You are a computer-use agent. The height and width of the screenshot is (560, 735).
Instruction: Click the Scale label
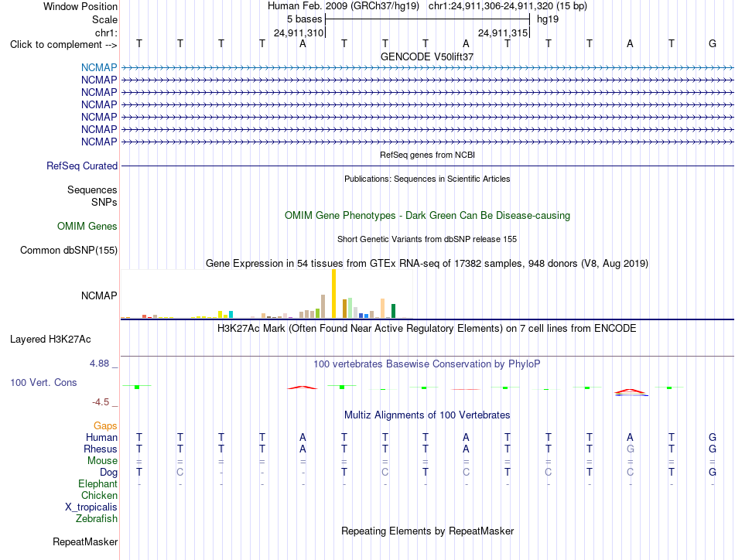tap(104, 19)
